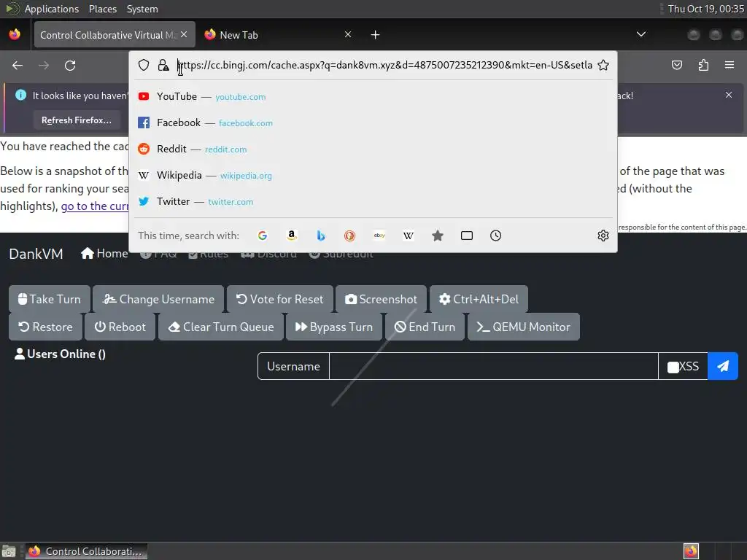
Task: Click the End Turn button
Action: tap(425, 327)
